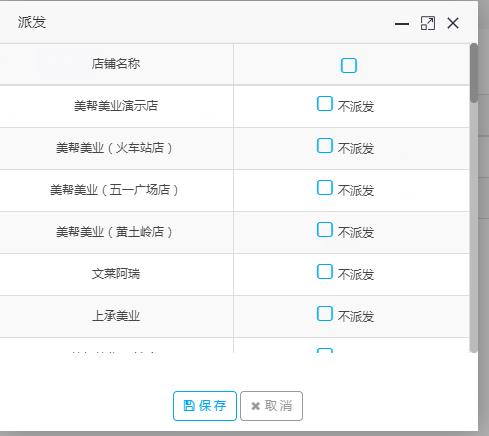Select the 上承美业 store name
The image size is (489, 436).
tap(116, 316)
